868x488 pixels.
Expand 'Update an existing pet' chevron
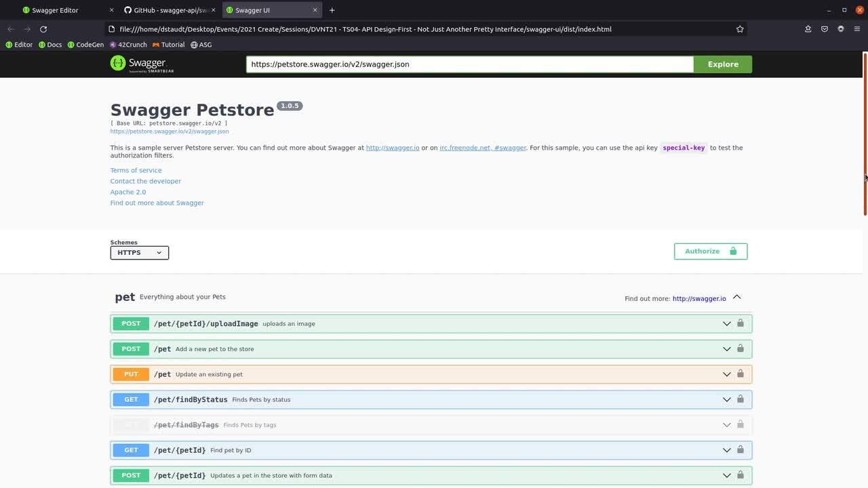pyautogui.click(x=726, y=374)
